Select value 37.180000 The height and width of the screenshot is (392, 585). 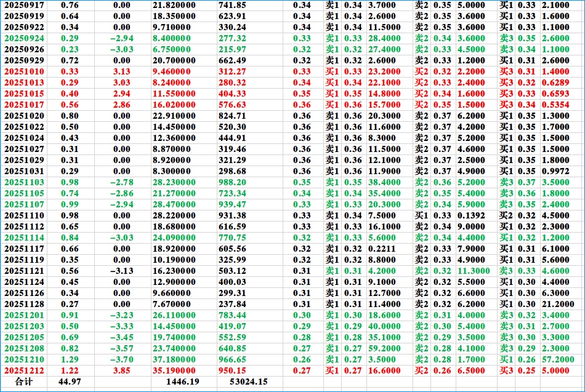(174, 360)
